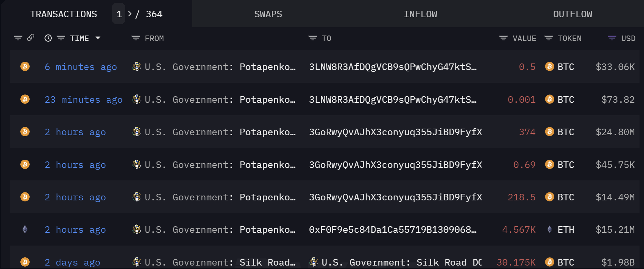This screenshot has width=644, height=269.
Task: Go to next transactions page arrow
Action: [x=130, y=14]
